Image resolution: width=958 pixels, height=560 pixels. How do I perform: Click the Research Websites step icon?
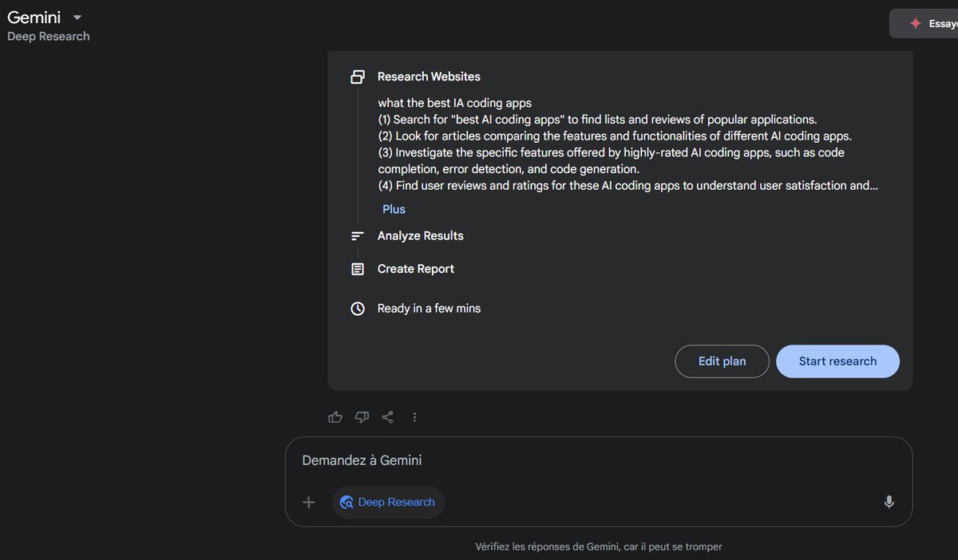(358, 77)
